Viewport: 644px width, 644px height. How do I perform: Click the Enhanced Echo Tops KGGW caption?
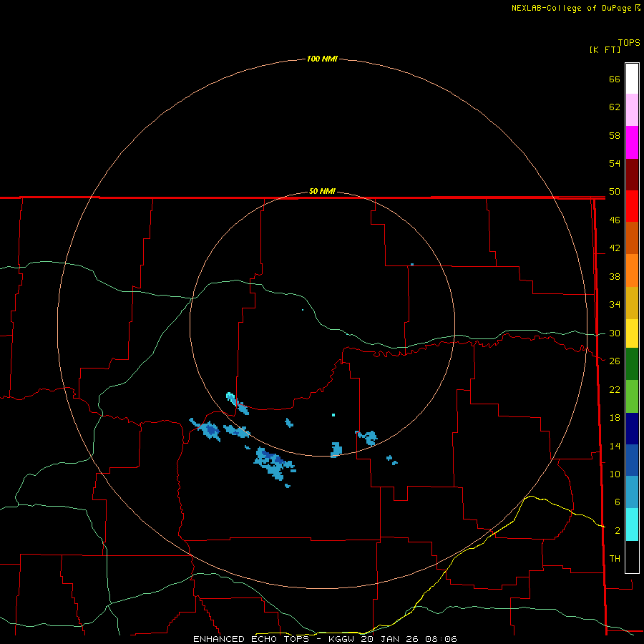325,639
